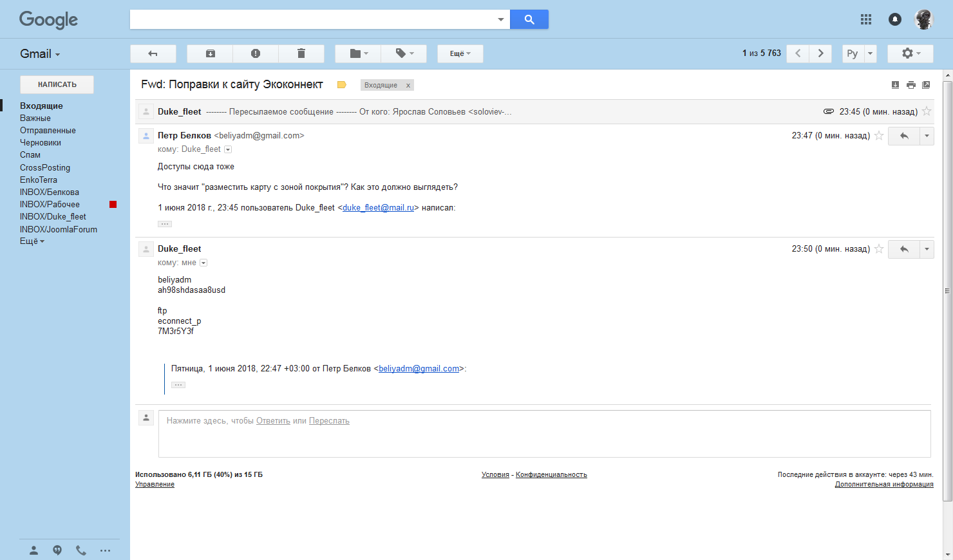
Task: Open the INBOX/Рабочее label
Action: 50,205
